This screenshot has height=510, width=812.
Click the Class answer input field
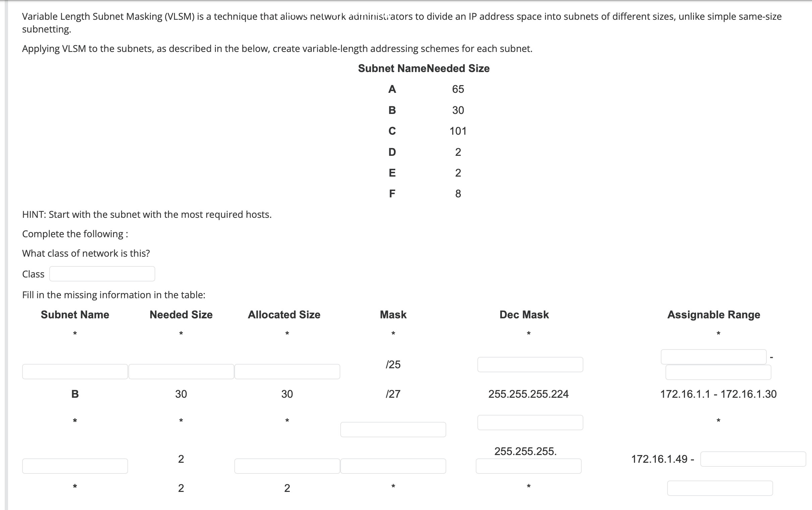[102, 274]
